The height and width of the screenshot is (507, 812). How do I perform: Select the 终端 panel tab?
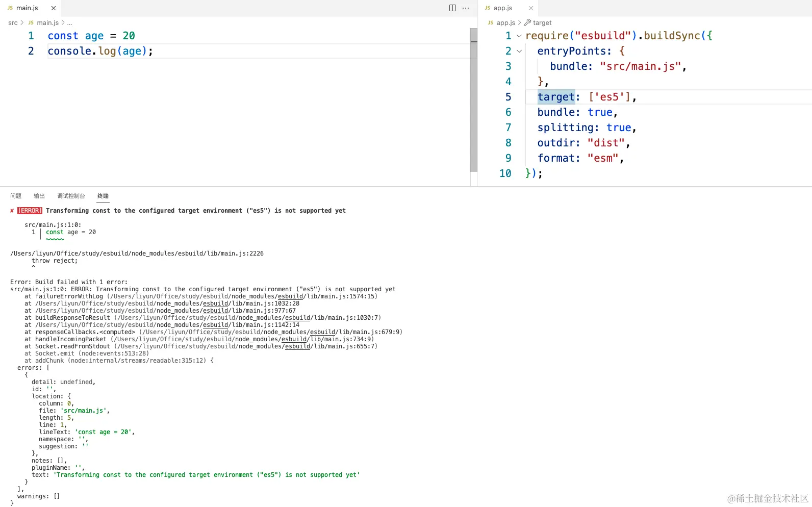[103, 196]
